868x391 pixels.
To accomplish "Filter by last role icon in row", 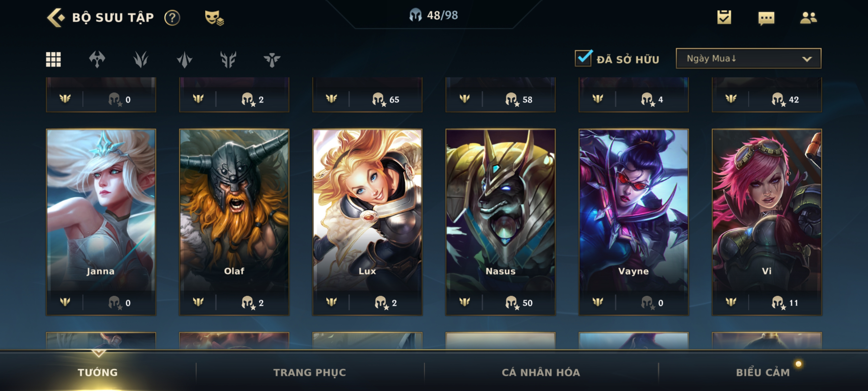I will coord(272,60).
